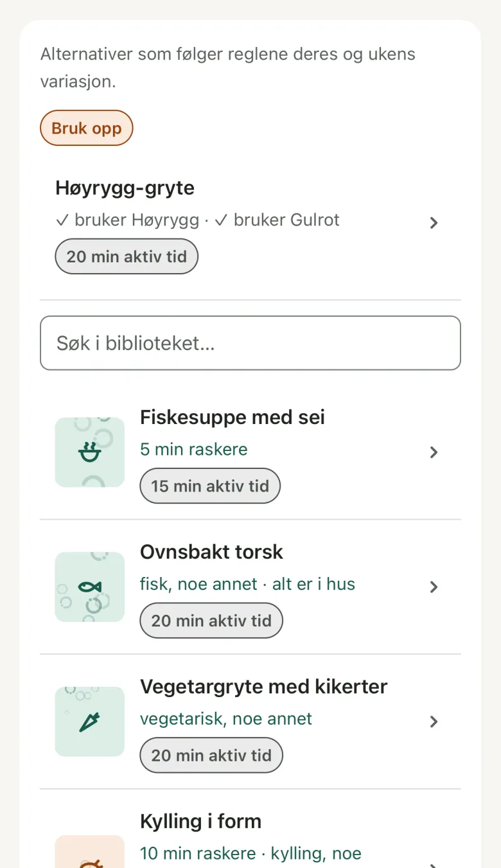Open Fiskesuppe med sei chevron arrow
The width and height of the screenshot is (501, 868).
point(434,452)
